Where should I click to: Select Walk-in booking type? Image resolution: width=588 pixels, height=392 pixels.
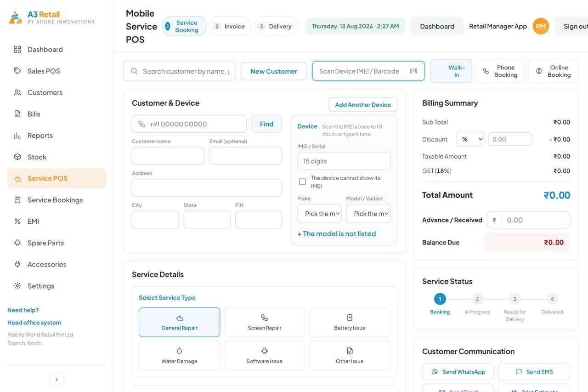pos(451,71)
